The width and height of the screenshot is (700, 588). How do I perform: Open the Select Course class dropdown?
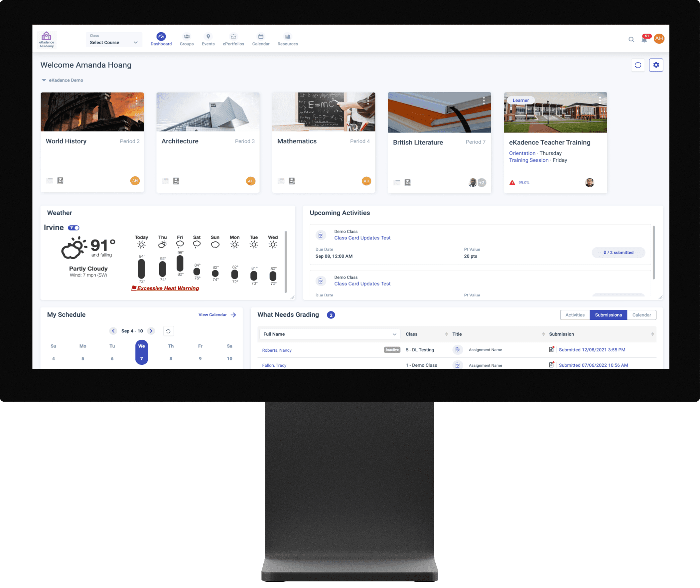pos(114,40)
